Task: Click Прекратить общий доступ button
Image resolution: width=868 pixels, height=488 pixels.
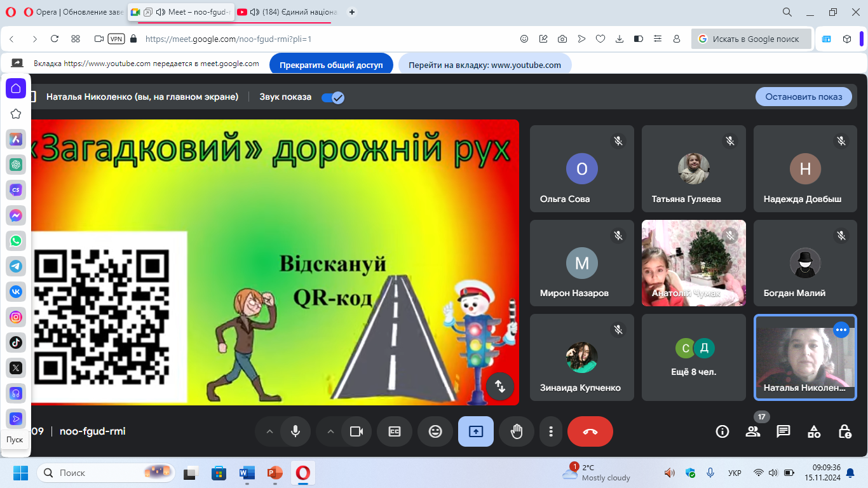Action: point(331,65)
